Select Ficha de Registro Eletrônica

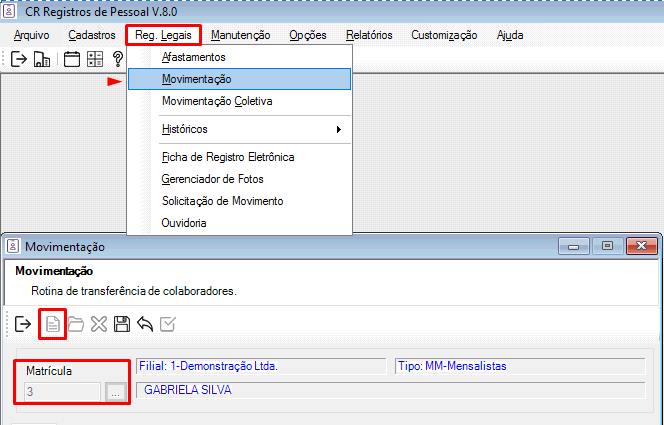click(240, 157)
